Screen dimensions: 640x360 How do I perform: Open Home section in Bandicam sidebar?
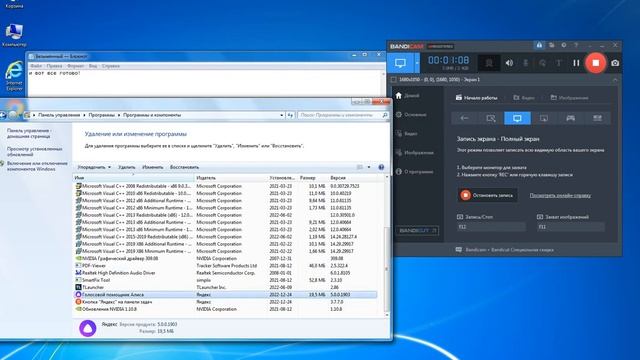pyautogui.click(x=408, y=96)
